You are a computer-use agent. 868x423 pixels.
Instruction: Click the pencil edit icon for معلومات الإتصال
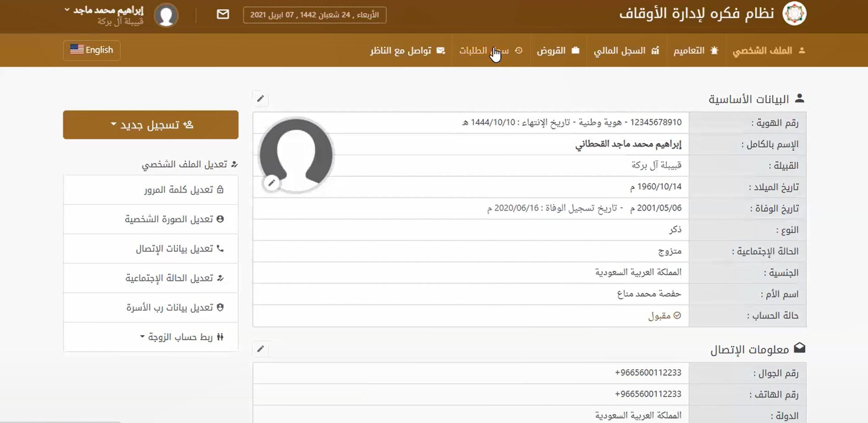260,349
